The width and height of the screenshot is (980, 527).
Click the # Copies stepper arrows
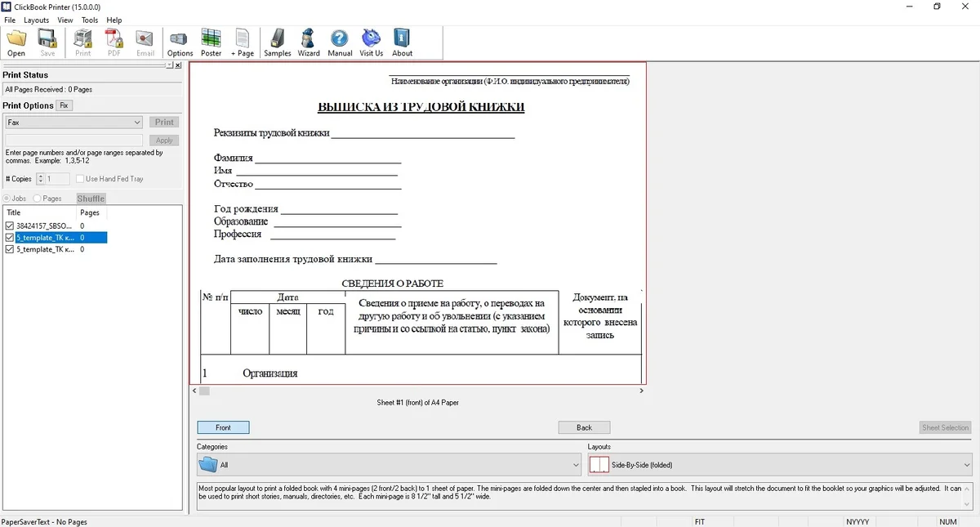pos(41,179)
